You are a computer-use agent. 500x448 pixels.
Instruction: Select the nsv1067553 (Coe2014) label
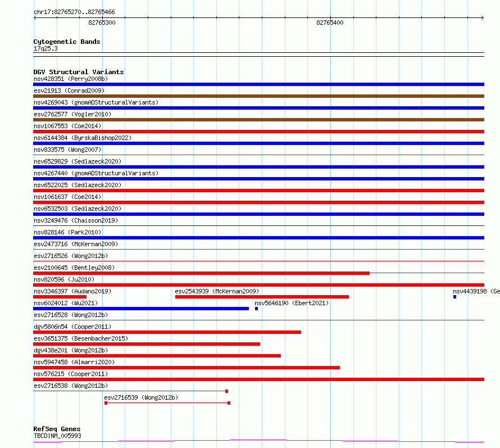click(67, 126)
